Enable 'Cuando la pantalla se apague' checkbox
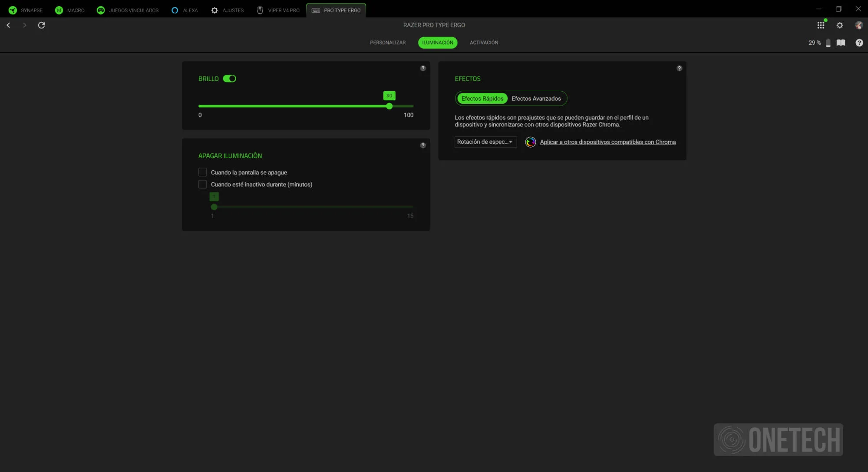The image size is (868, 472). click(x=202, y=172)
